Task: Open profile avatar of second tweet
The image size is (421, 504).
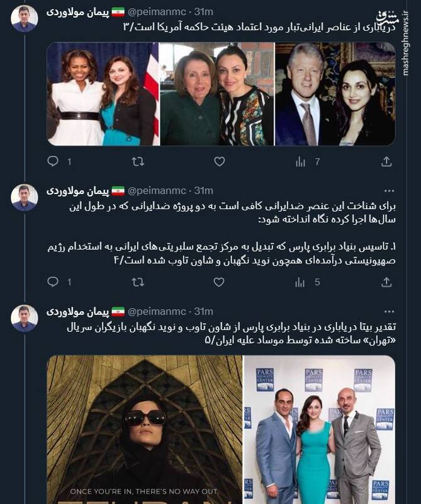Action: pos(25,198)
